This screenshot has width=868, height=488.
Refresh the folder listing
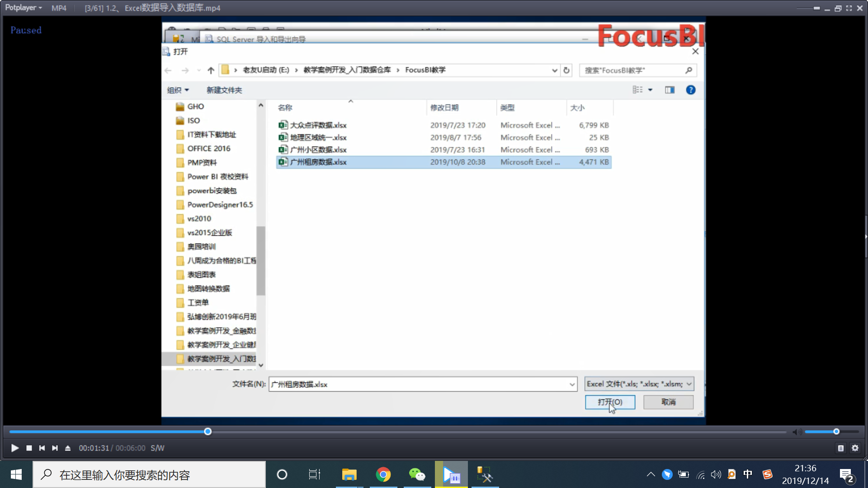[x=566, y=70]
